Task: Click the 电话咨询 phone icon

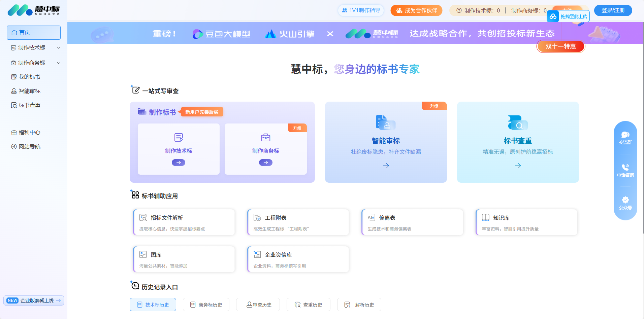Action: pos(625,167)
